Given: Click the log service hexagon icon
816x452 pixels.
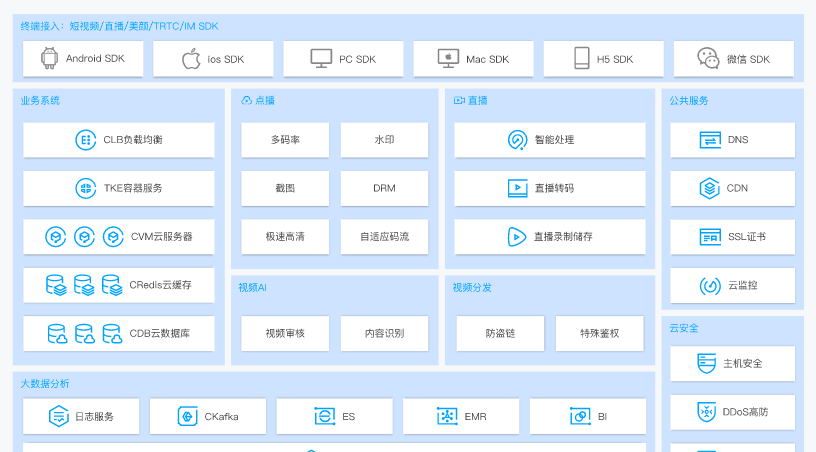Looking at the screenshot, I should tap(58, 416).
